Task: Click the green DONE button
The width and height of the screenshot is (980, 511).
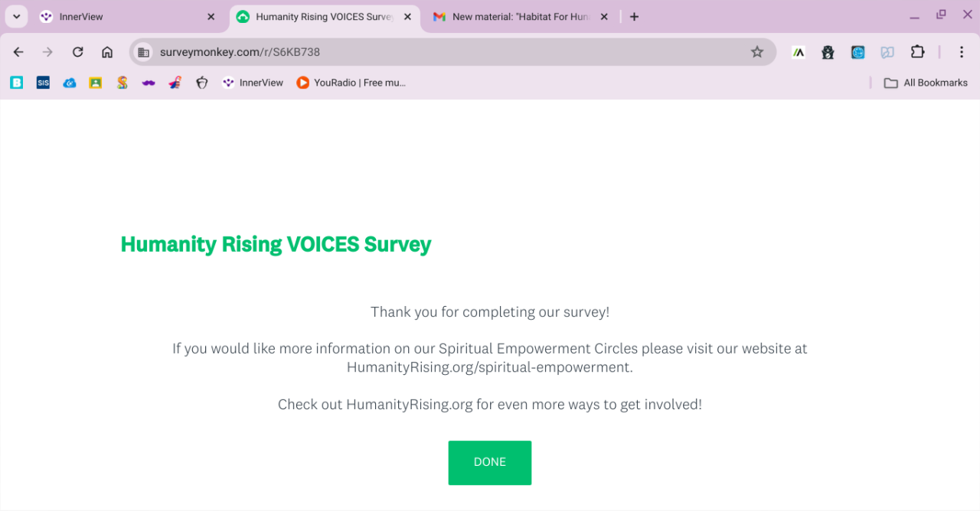Action: tap(489, 462)
